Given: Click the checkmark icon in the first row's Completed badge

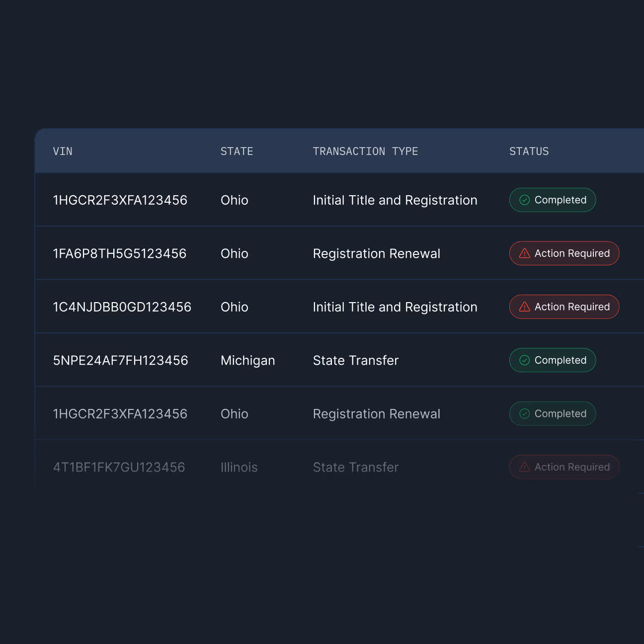Looking at the screenshot, I should pyautogui.click(x=525, y=200).
